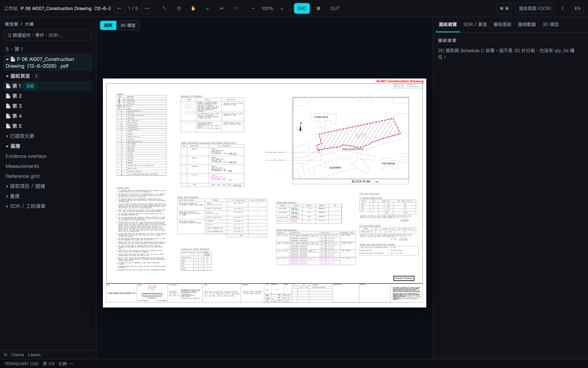Collapse the P 06 AI007 PDF file node

tap(7, 59)
